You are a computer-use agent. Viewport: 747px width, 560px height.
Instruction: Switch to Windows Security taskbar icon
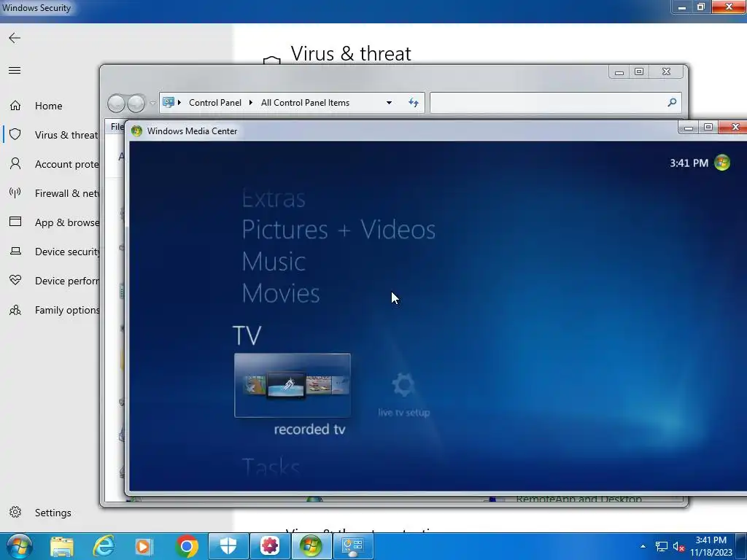point(228,546)
